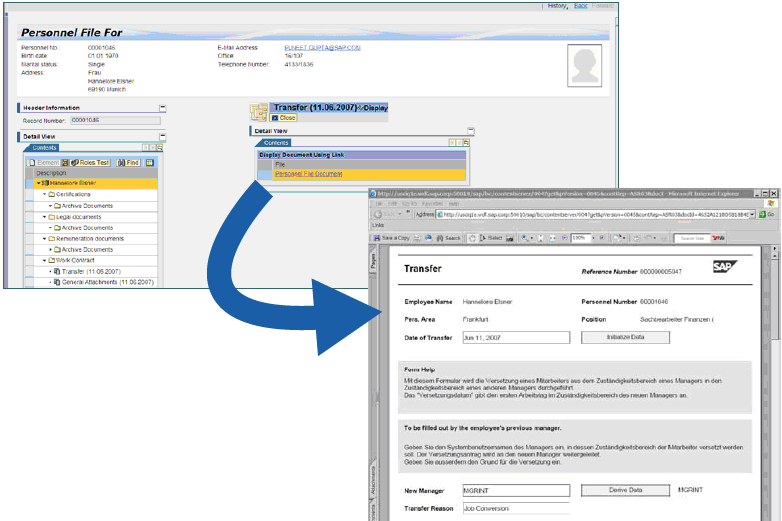Click the Roles Test button
The image size is (782, 521).
[90, 162]
